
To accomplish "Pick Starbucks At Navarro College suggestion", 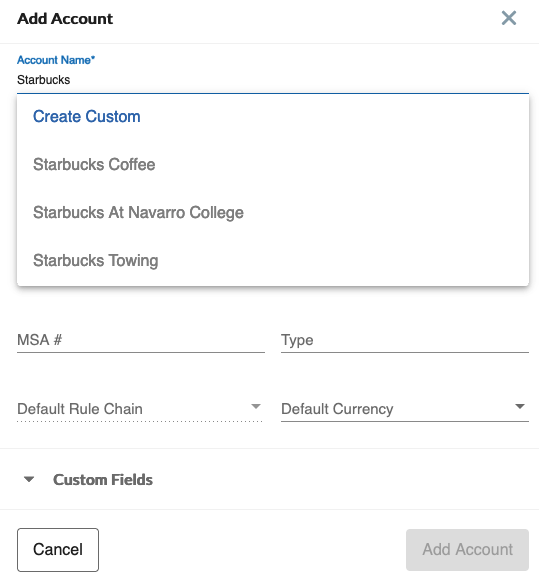I will point(273,212).
